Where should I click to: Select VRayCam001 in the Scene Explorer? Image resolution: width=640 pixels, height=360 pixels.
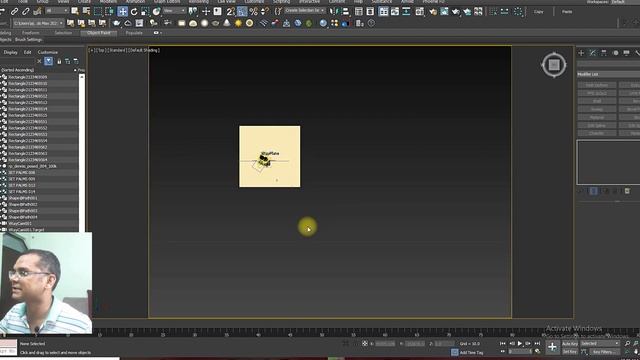click(x=20, y=224)
